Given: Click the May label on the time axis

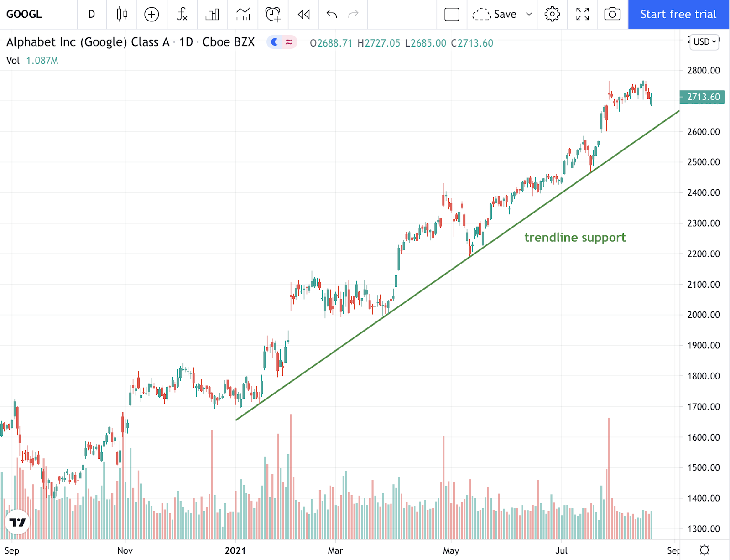Looking at the screenshot, I should pos(451,550).
